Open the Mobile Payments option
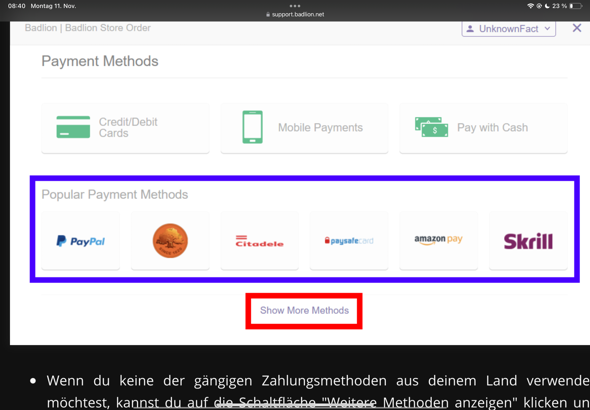 pos(304,128)
